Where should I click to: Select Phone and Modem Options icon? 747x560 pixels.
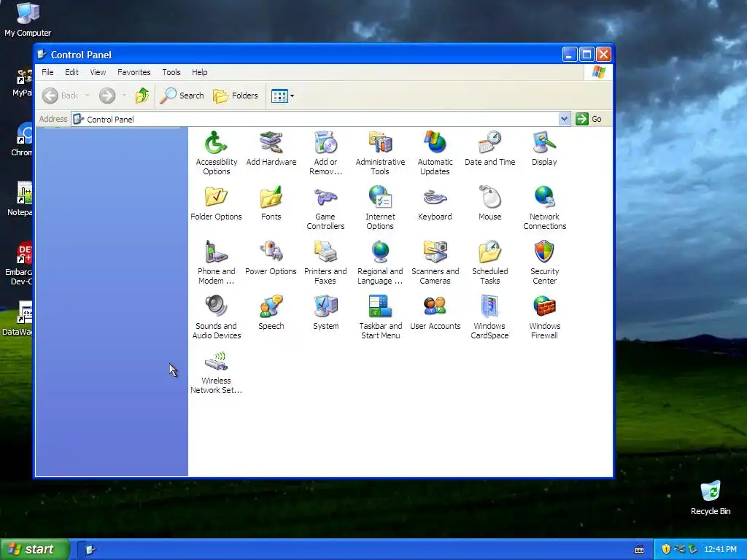pos(216,262)
